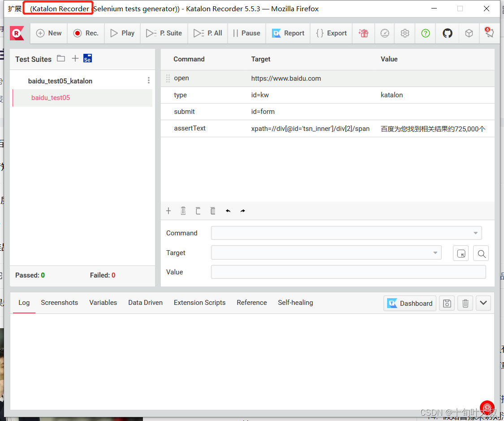This screenshot has height=421, width=504.
Task: Open the Report button
Action: tap(288, 33)
